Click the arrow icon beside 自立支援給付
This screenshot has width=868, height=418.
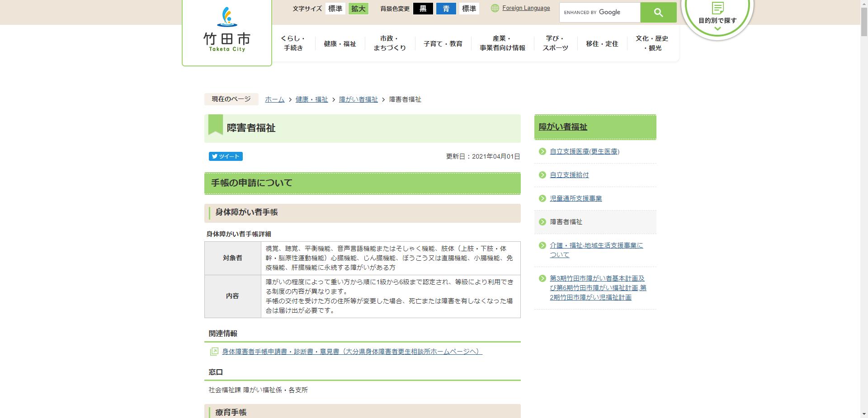541,175
